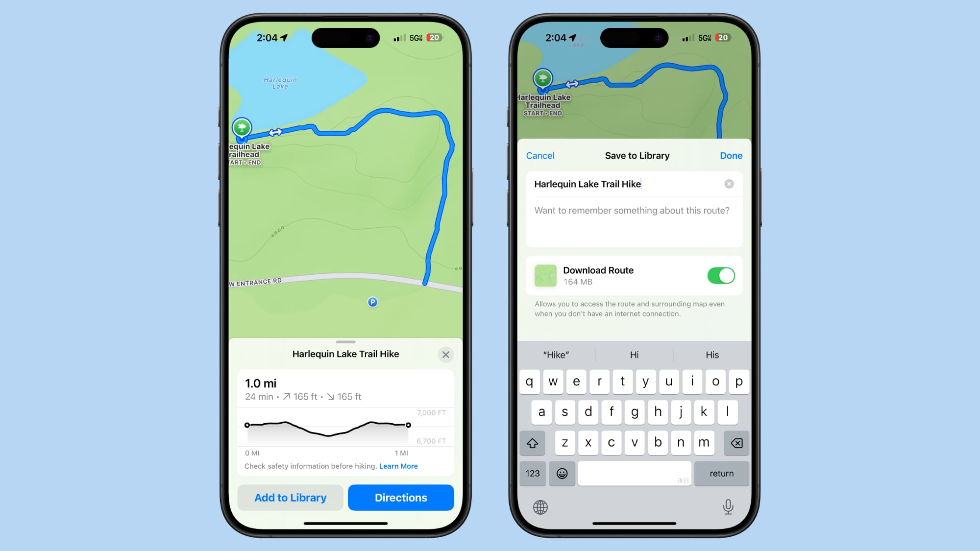
Task: Tap the 123 number keyboard switcher
Action: pos(533,473)
